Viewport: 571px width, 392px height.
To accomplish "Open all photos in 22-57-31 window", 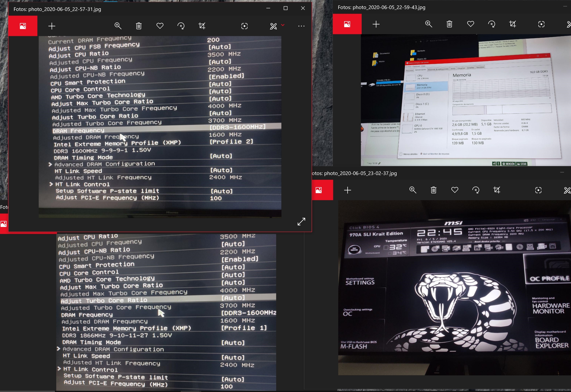I will tap(23, 26).
